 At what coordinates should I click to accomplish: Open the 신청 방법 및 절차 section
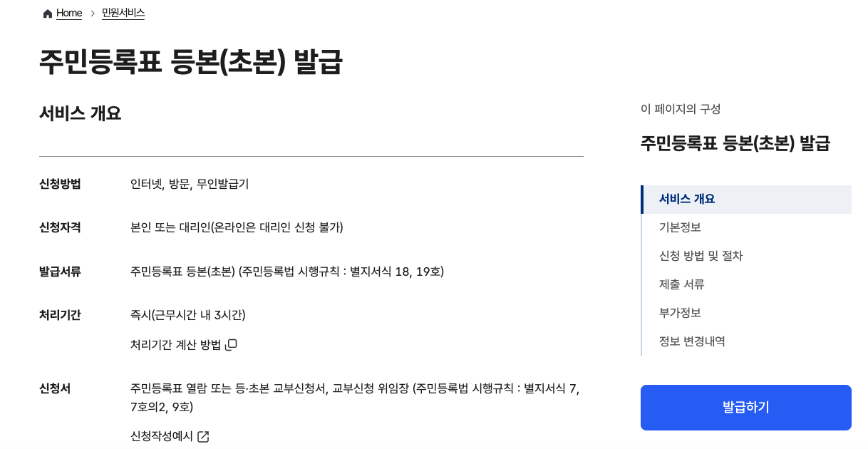tap(701, 256)
